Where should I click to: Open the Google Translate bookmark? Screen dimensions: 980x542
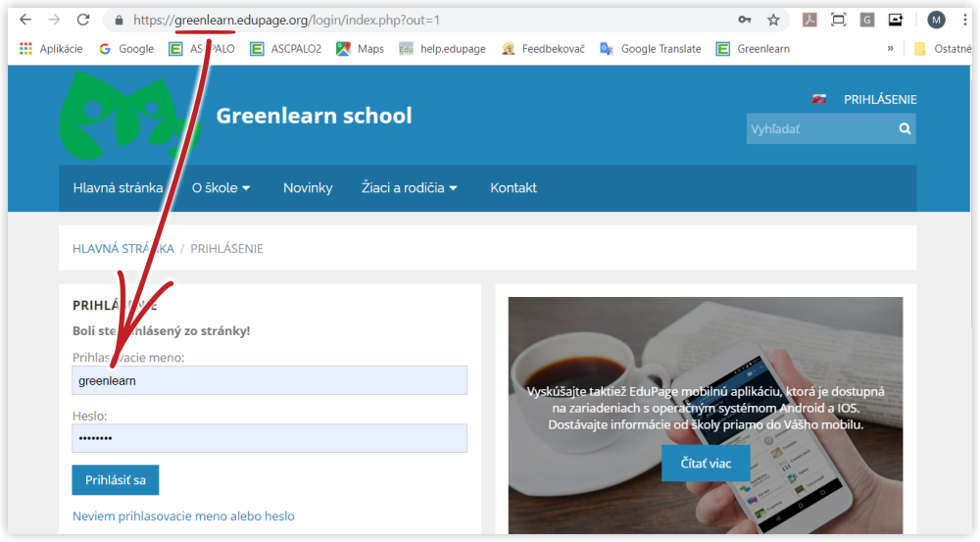click(650, 49)
